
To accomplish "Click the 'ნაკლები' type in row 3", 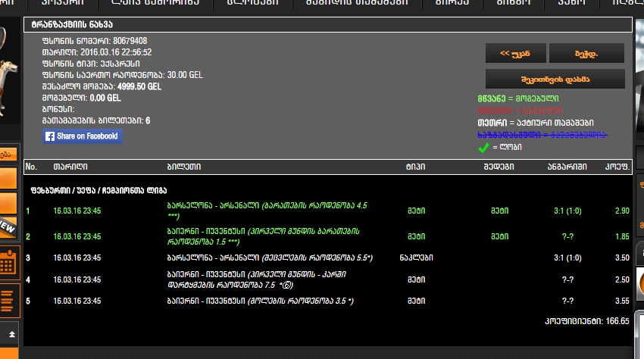I will 416,258.
